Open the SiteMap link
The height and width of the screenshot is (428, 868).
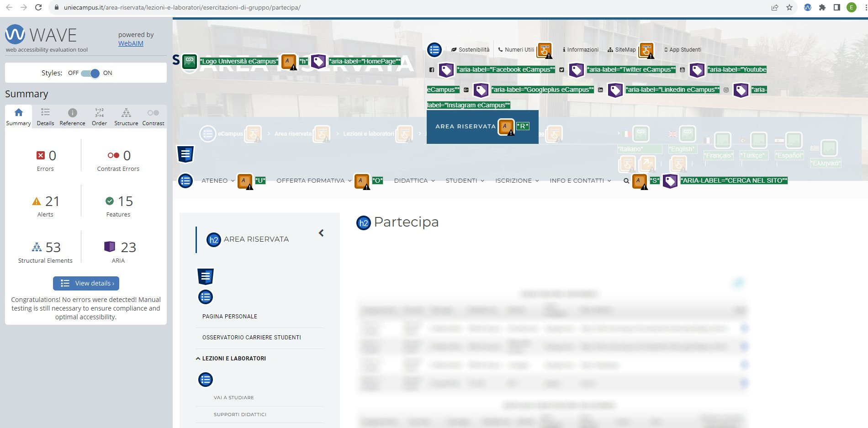pos(621,50)
